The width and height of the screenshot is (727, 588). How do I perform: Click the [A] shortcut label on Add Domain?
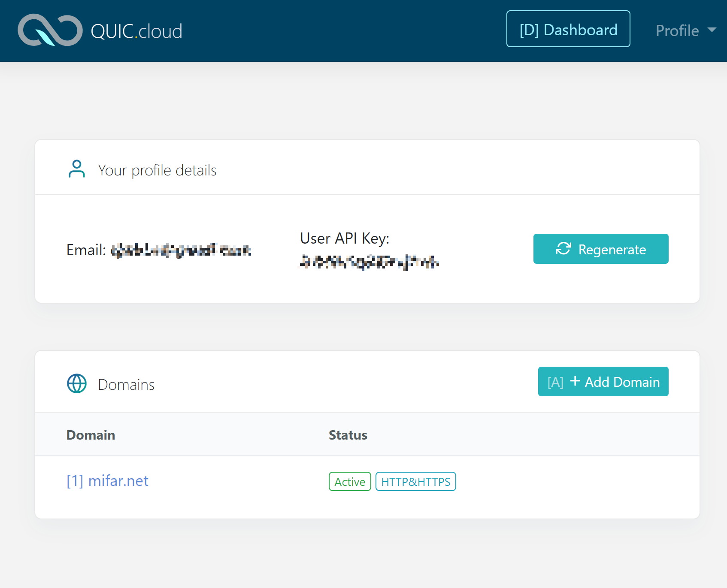click(555, 382)
